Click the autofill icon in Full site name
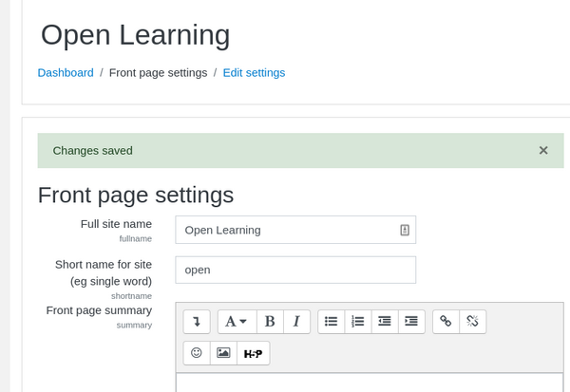The image size is (570, 392). click(404, 230)
